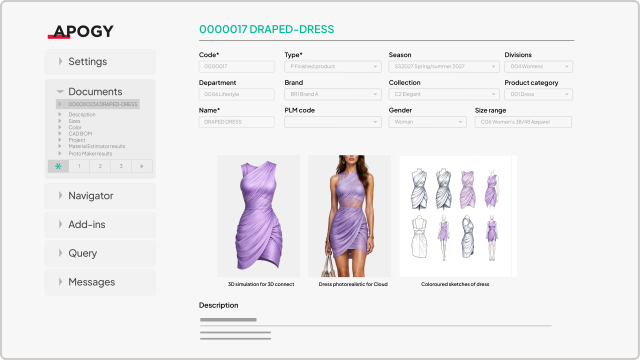Open the Collection dropdown
Image resolution: width=640 pixels, height=360 pixels.
pos(444,94)
